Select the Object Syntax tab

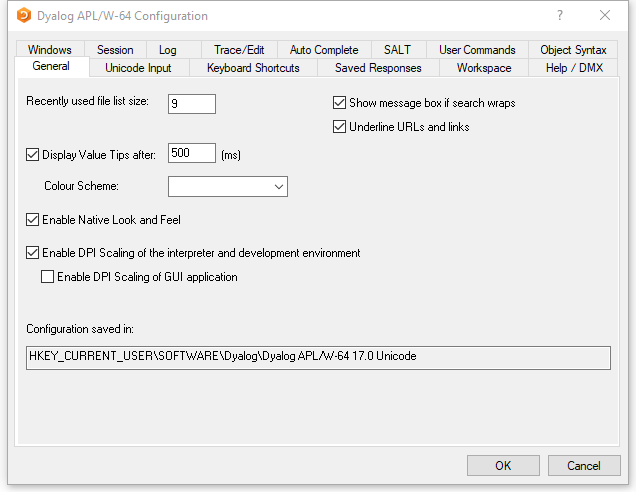click(x=573, y=49)
